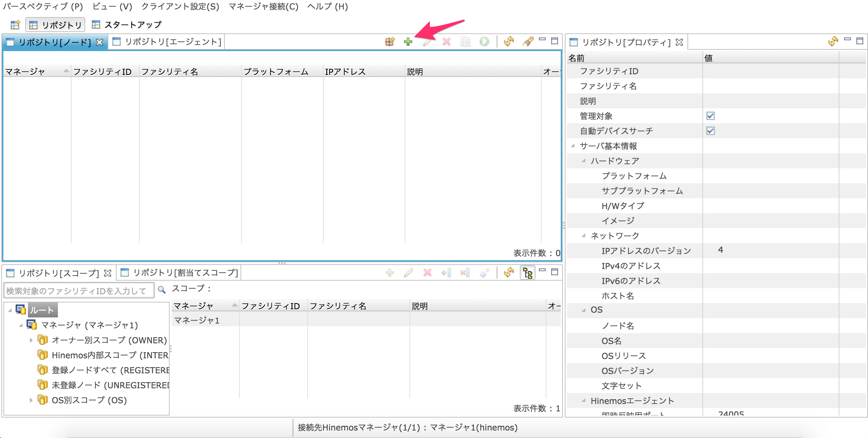Expand OS別スコープ (OS) tree node
The image size is (868, 438).
click(31, 400)
